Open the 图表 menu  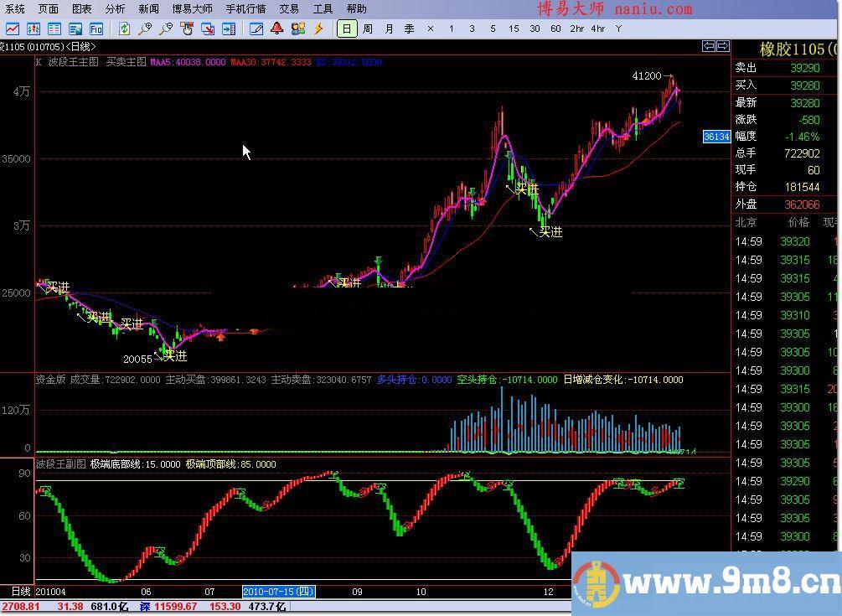81,8
